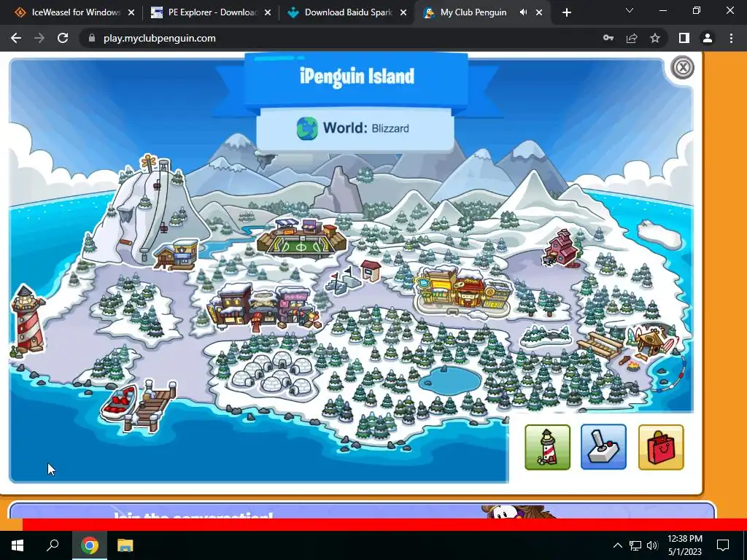Go to the igloo village
747x560 pixels.
pos(273,374)
